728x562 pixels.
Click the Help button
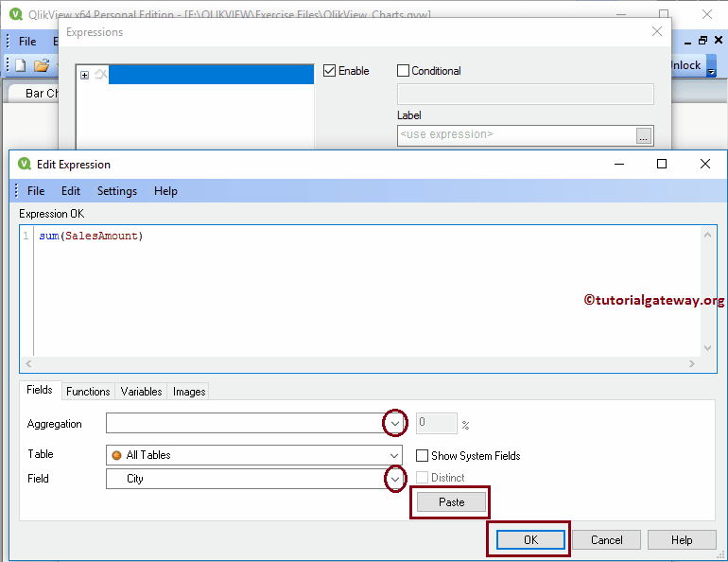point(682,539)
